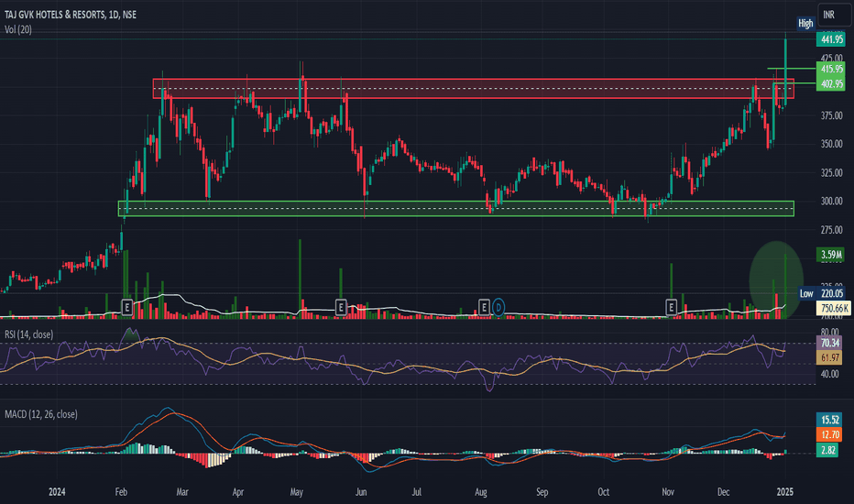This screenshot has height=504, width=854.
Task: Select the green ellipse highlighting recent volume
Action: click(x=776, y=280)
